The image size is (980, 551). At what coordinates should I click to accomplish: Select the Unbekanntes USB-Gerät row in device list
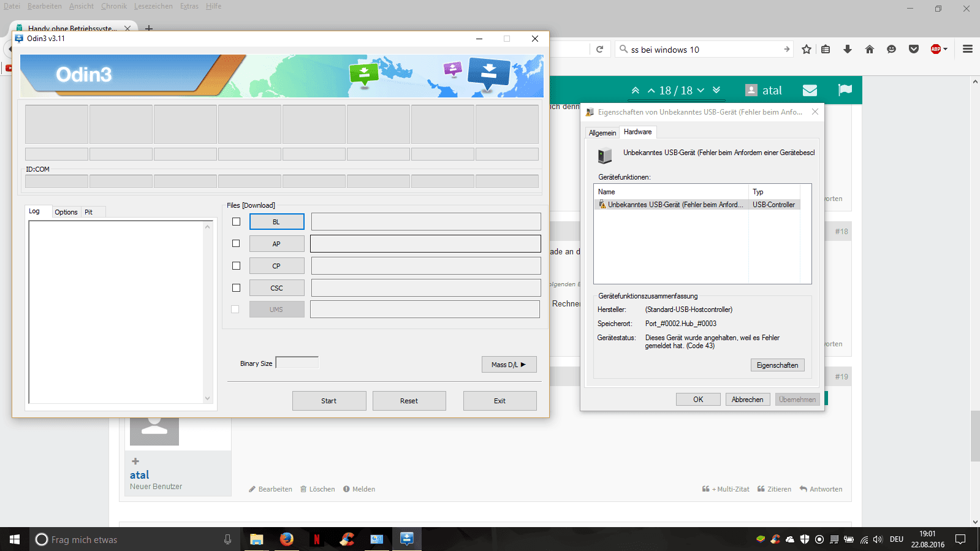[x=697, y=205]
